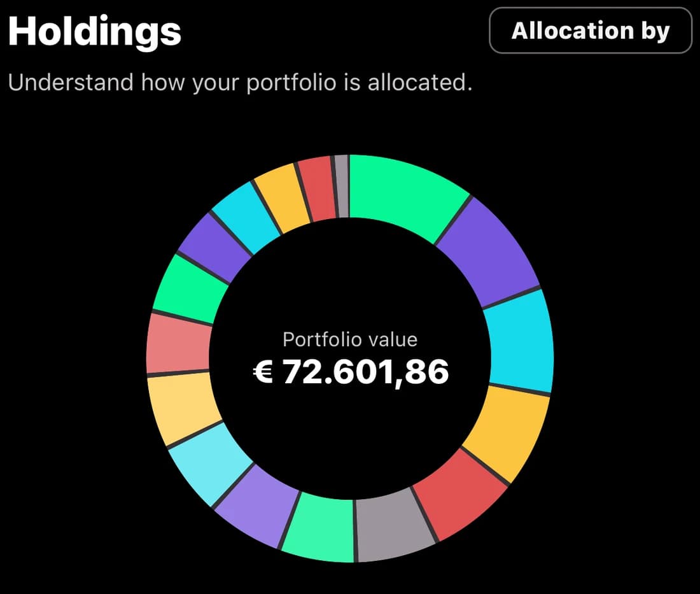The height and width of the screenshot is (594, 700).
Task: Tap the large cyan segment on right side
Action: point(520,342)
